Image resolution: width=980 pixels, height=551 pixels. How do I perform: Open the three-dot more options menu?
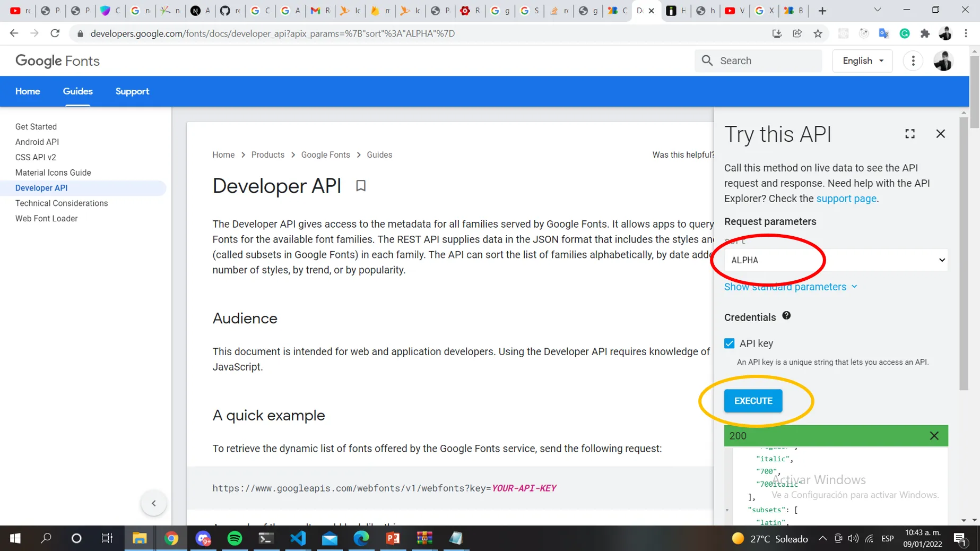coord(913,61)
